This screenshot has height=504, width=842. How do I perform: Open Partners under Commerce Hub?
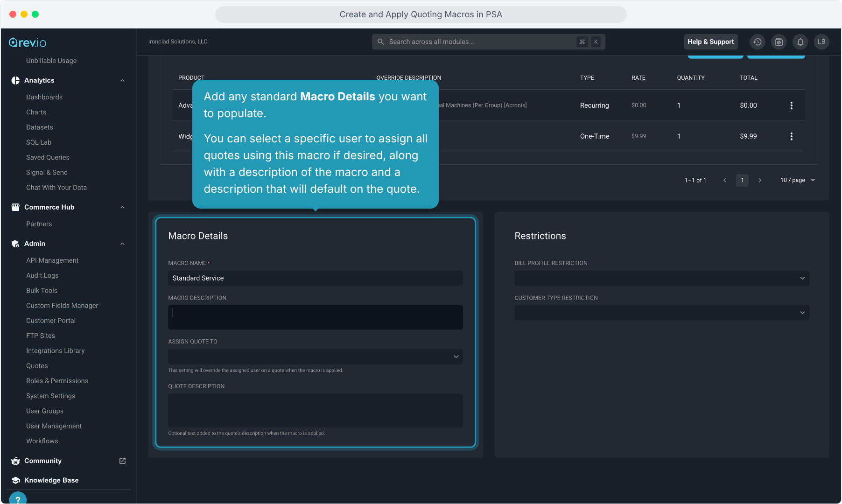(x=39, y=224)
